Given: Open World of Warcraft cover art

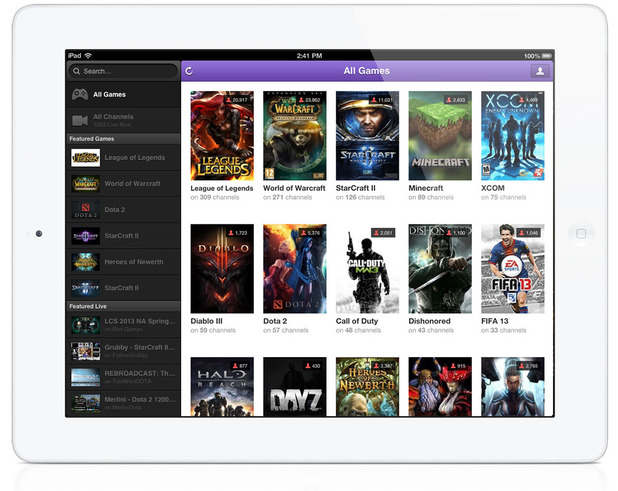Looking at the screenshot, I should tap(295, 136).
